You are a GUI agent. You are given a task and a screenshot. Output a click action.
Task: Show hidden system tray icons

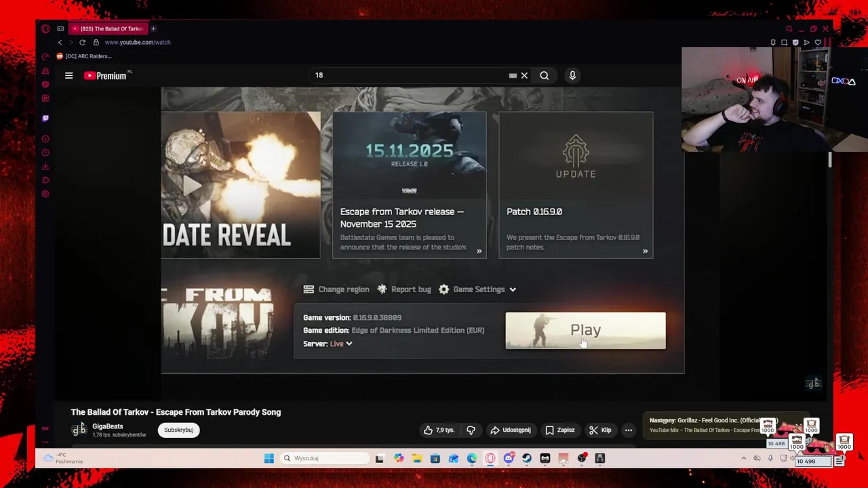pyautogui.click(x=743, y=458)
